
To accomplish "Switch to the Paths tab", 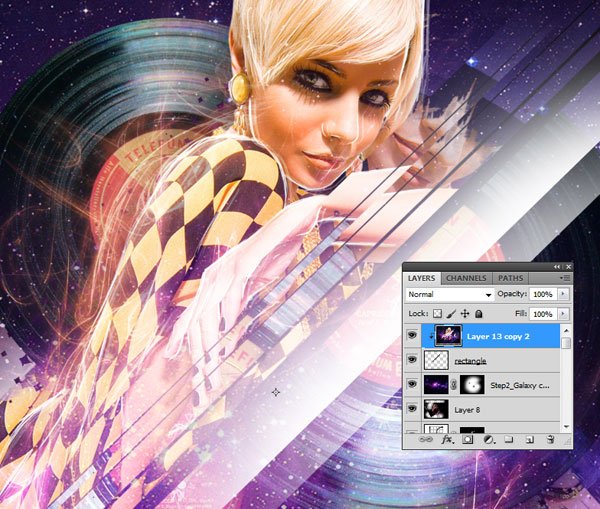I will 510,278.
